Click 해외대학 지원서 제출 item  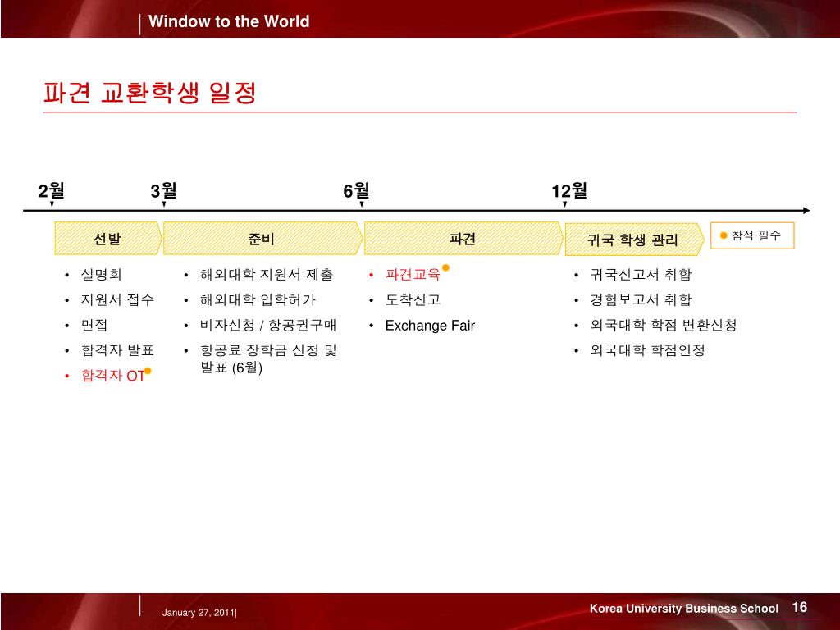tap(267, 275)
